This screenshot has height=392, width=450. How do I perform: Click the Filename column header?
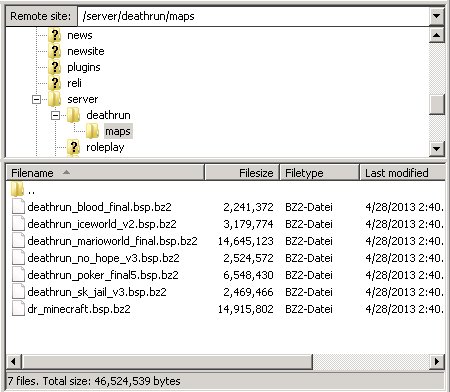point(105,173)
